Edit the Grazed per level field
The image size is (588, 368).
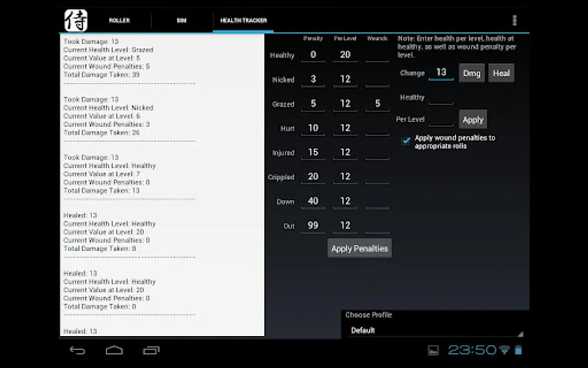(x=345, y=103)
